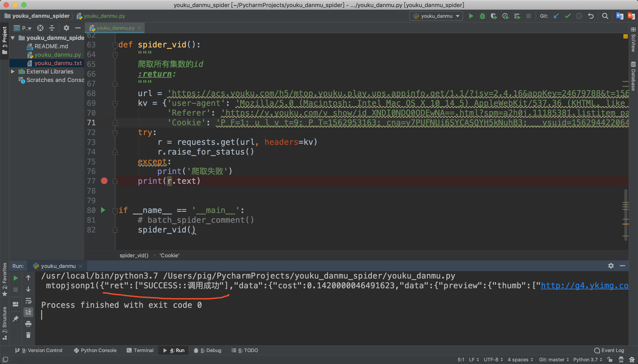The width and height of the screenshot is (638, 364).
Task: Commit changes with the Git checkmark
Action: pyautogui.click(x=568, y=16)
